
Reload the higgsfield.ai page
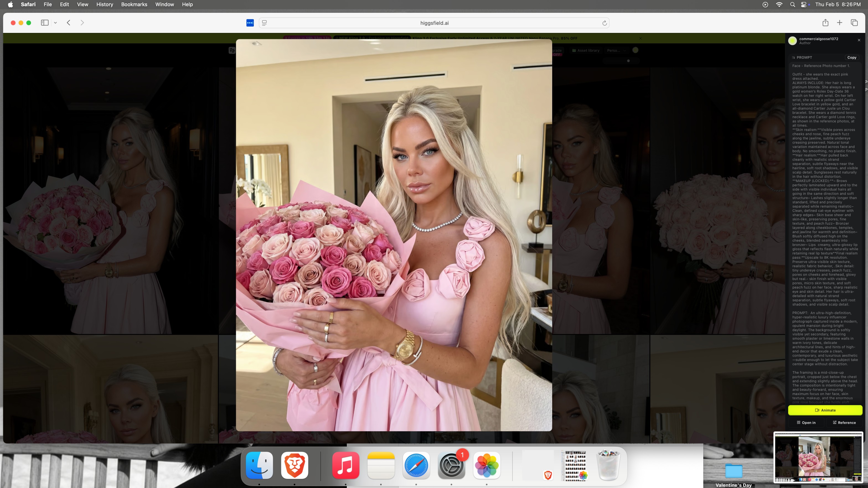(x=604, y=23)
